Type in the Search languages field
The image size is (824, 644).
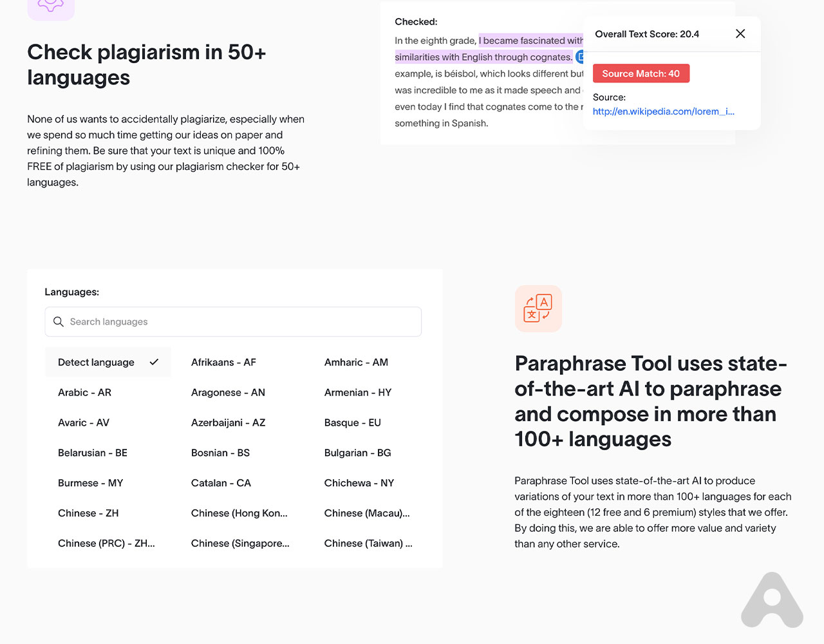[245, 321]
